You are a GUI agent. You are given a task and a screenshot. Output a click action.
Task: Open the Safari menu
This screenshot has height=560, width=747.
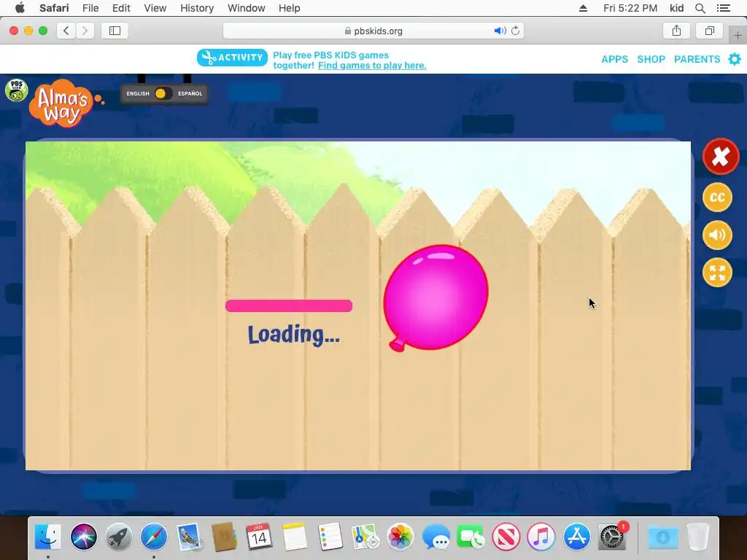point(54,8)
